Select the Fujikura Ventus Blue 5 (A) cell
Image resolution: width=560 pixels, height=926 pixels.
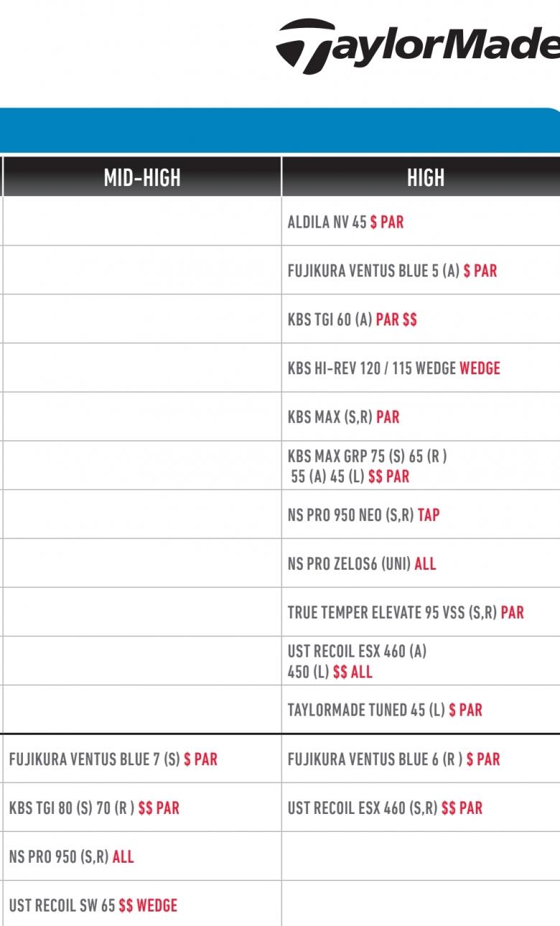coord(392,271)
